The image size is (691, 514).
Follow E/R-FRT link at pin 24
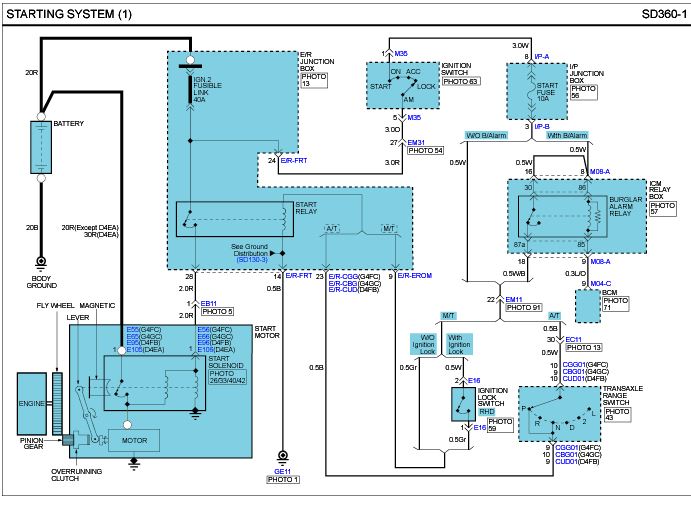[293, 160]
